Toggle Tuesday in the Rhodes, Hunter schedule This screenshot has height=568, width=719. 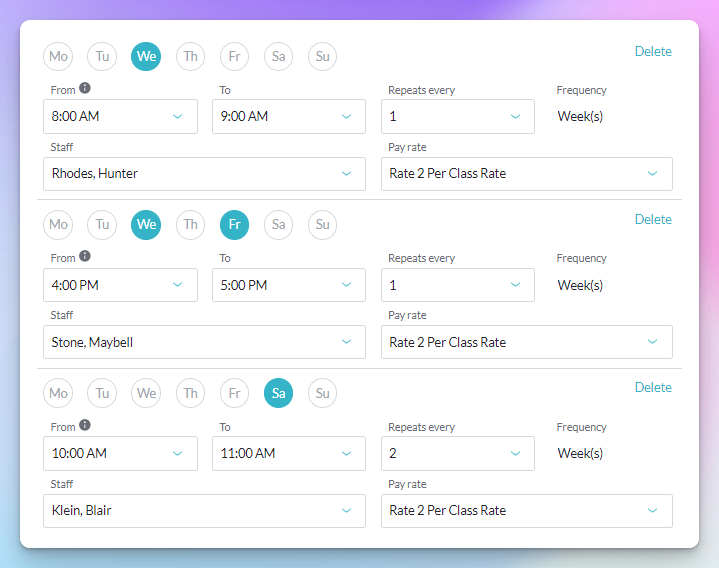click(102, 56)
